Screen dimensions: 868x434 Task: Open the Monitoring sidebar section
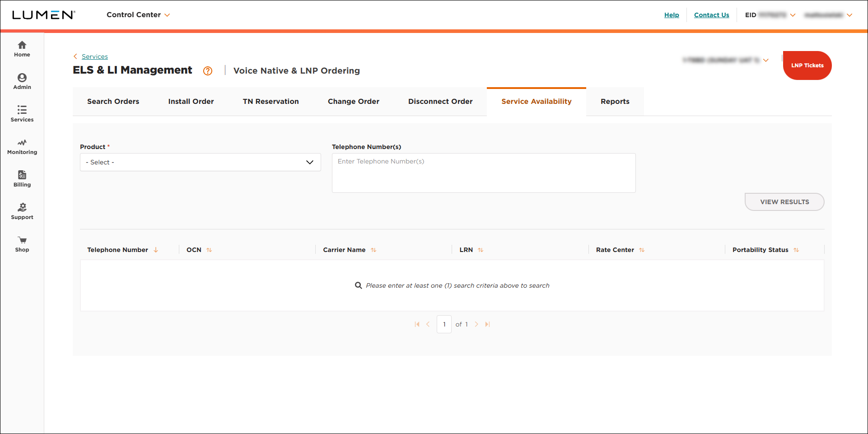click(x=22, y=147)
